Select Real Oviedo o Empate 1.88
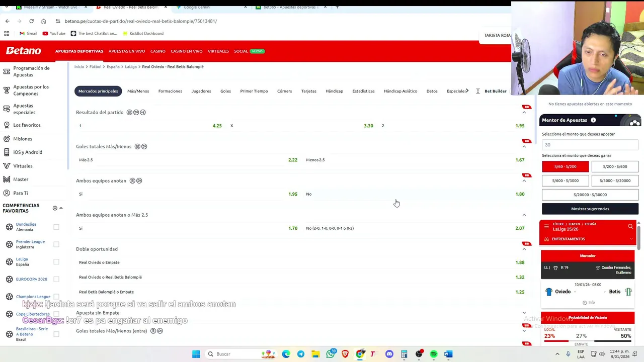Screen dimensions: 644x362 click(x=301, y=262)
